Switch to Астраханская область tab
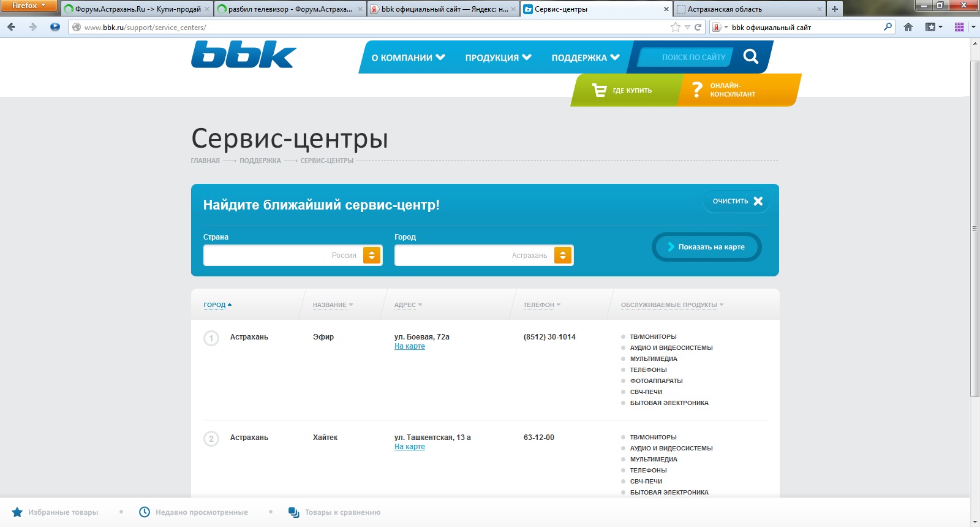 tap(750, 9)
